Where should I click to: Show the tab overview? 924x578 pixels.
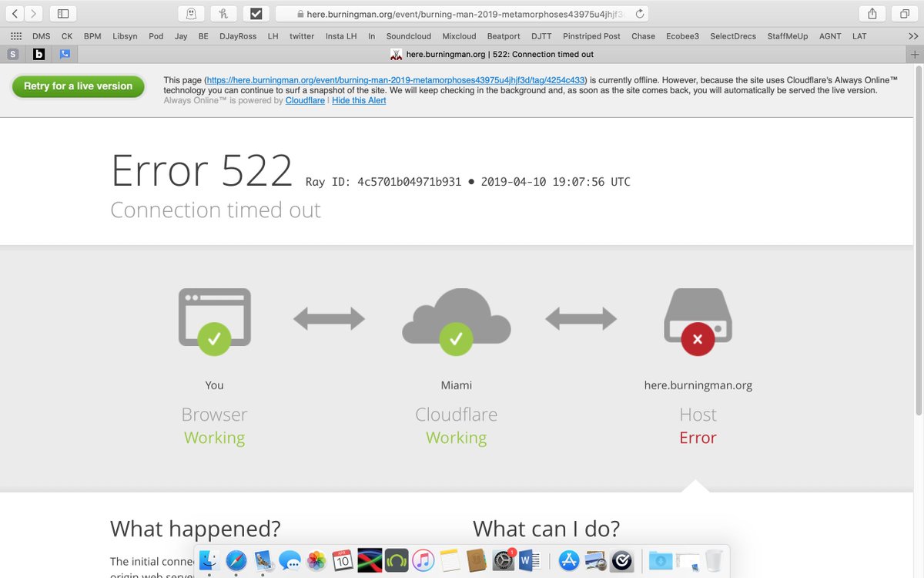904,13
